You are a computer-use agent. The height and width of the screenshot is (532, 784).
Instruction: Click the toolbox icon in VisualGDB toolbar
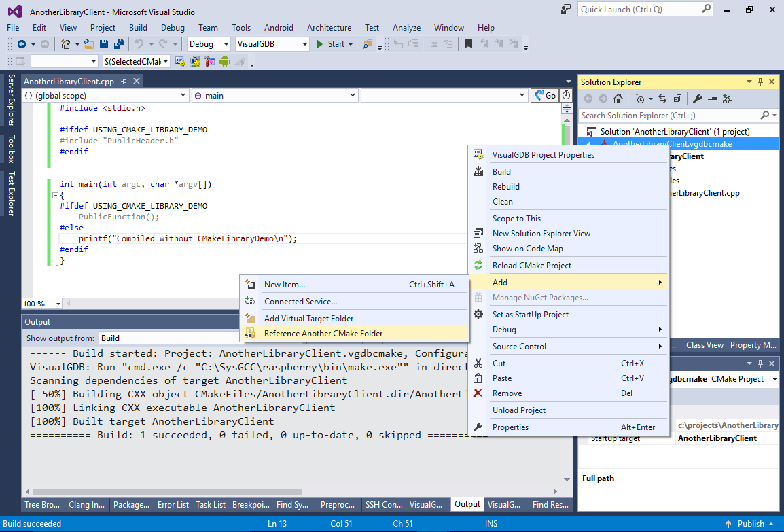(210, 62)
